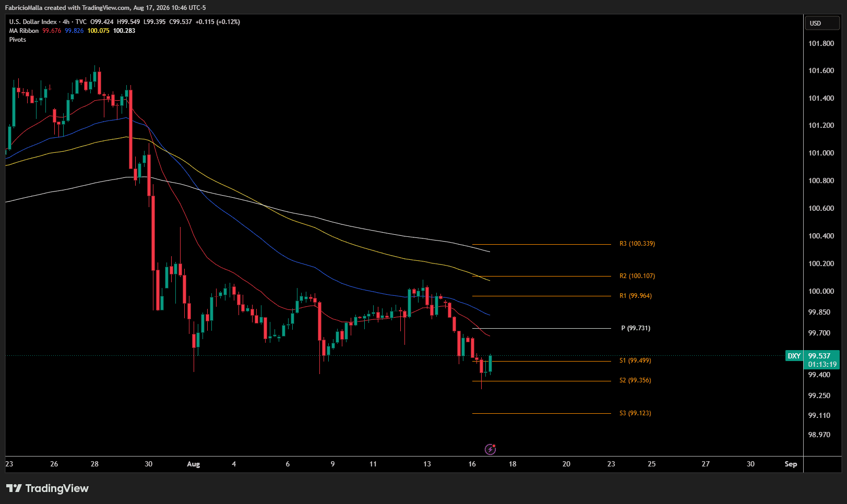Screen dimensions: 847x504
Task: Click 101.600 on the price scale
Action: pos(821,70)
